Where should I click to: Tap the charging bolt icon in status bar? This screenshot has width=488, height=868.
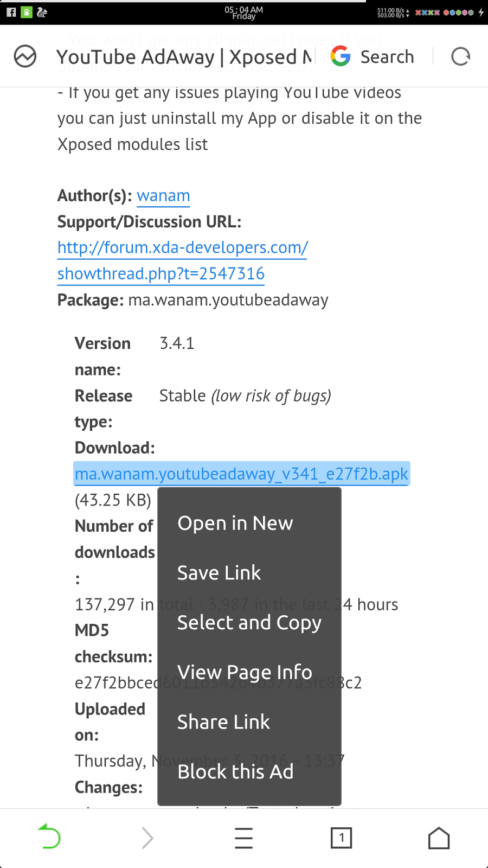point(480,12)
